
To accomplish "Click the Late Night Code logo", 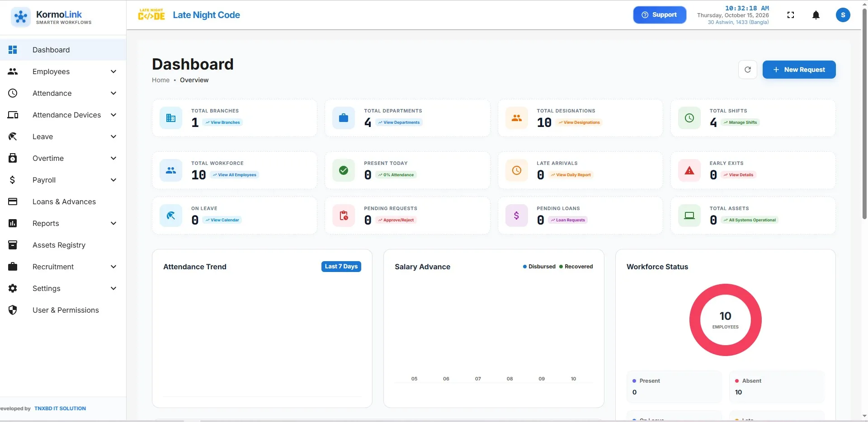I will click(151, 15).
